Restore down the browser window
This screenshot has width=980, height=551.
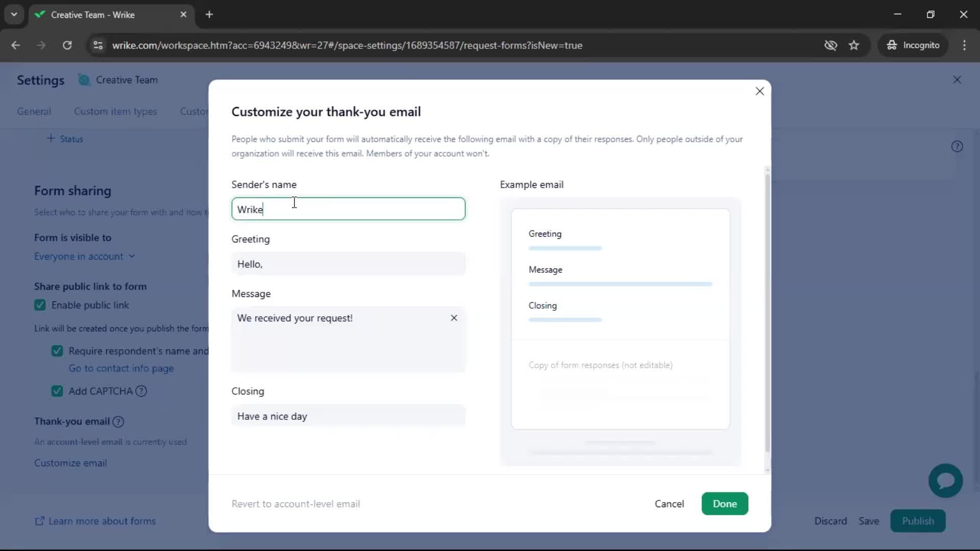click(x=930, y=14)
